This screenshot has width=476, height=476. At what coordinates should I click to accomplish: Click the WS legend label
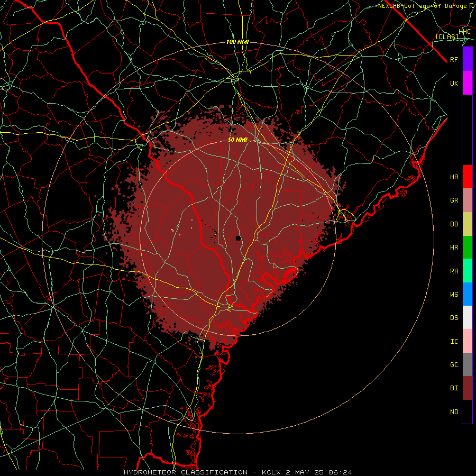pos(454,294)
